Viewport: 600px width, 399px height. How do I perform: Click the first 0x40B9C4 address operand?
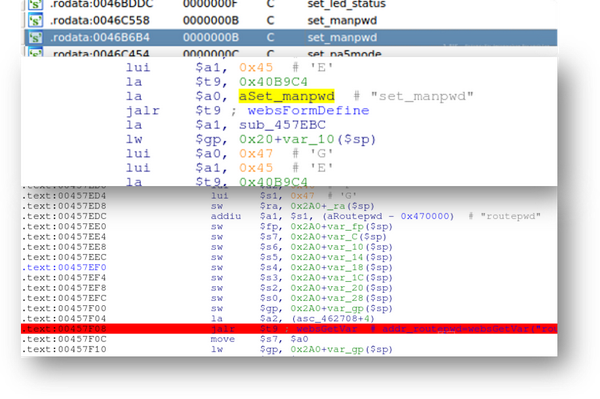[273, 82]
